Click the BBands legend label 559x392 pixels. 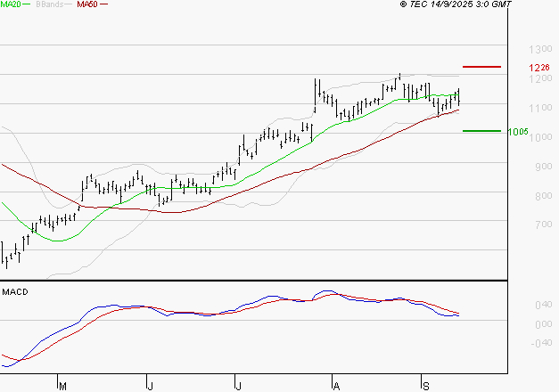(50, 4)
